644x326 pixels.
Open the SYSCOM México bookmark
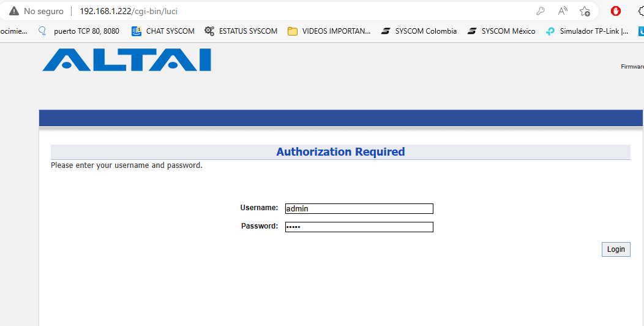coord(501,31)
